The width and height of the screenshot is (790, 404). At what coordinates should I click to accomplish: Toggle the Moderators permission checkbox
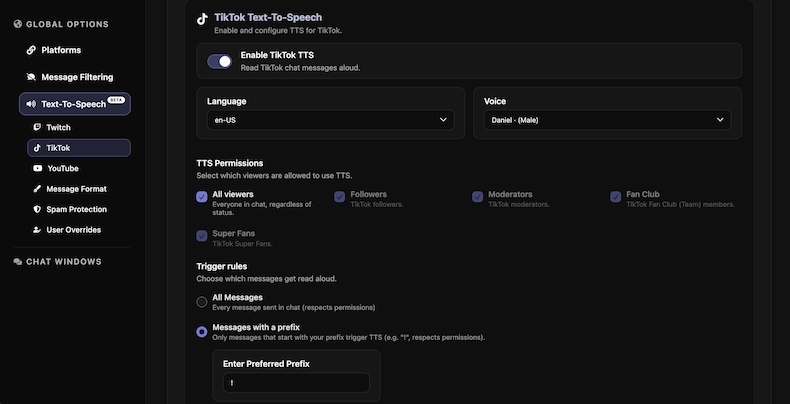478,197
